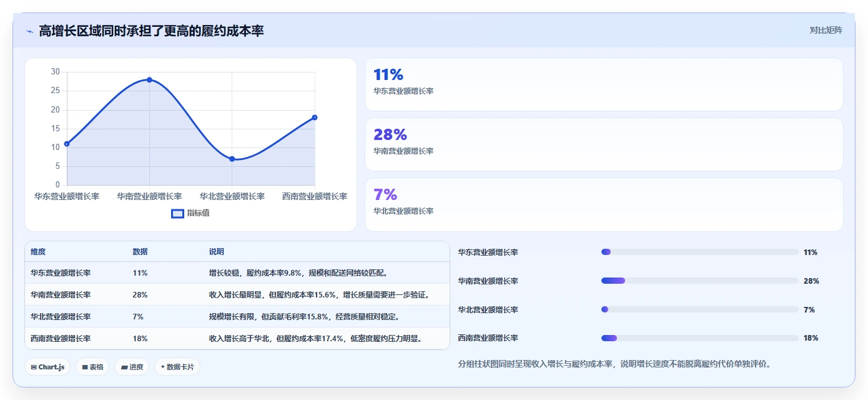
Task: Click the 西南营业额增长率 label in the progress list
Action: [x=488, y=338]
